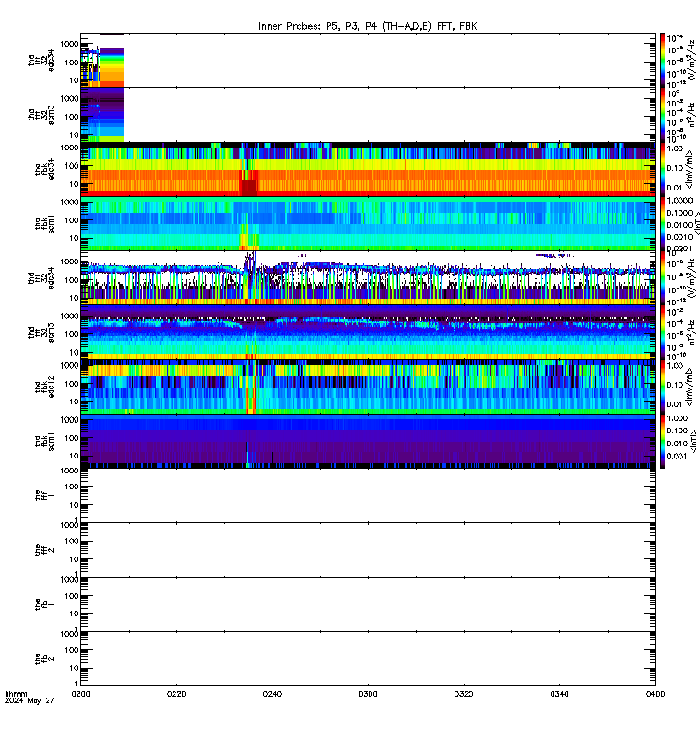This screenshot has width=700, height=747.
Task: Click inside the empty 'the fb 2' panel
Action: (x=368, y=659)
